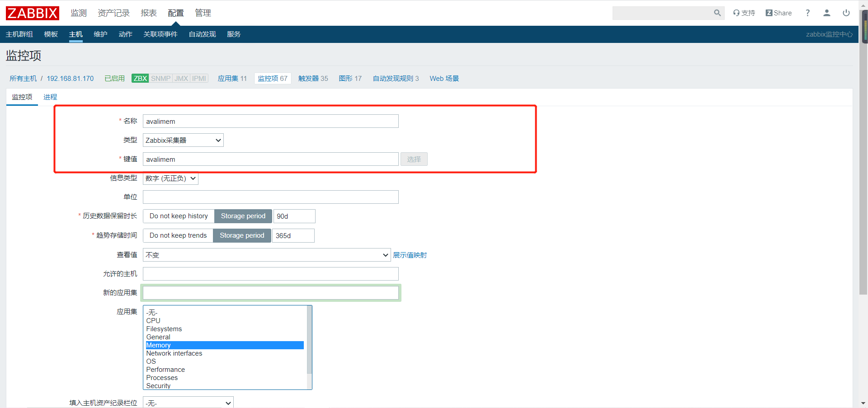Switch to the 进程 tab
868x408 pixels.
click(x=50, y=97)
